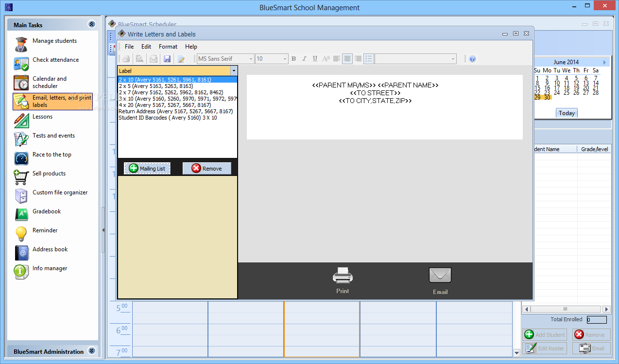
Task: Toggle italic formatting
Action: (x=304, y=59)
